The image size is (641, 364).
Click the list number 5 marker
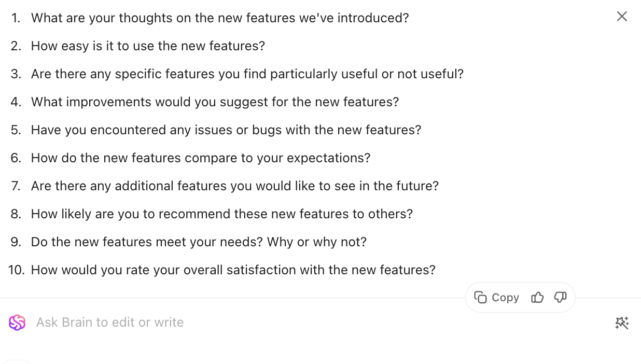pyautogui.click(x=16, y=130)
